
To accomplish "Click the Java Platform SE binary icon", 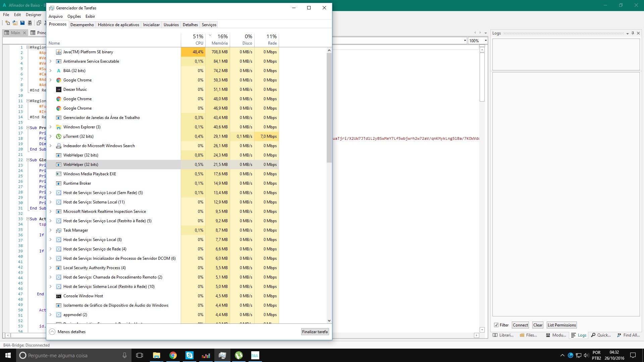I will click(x=59, y=52).
